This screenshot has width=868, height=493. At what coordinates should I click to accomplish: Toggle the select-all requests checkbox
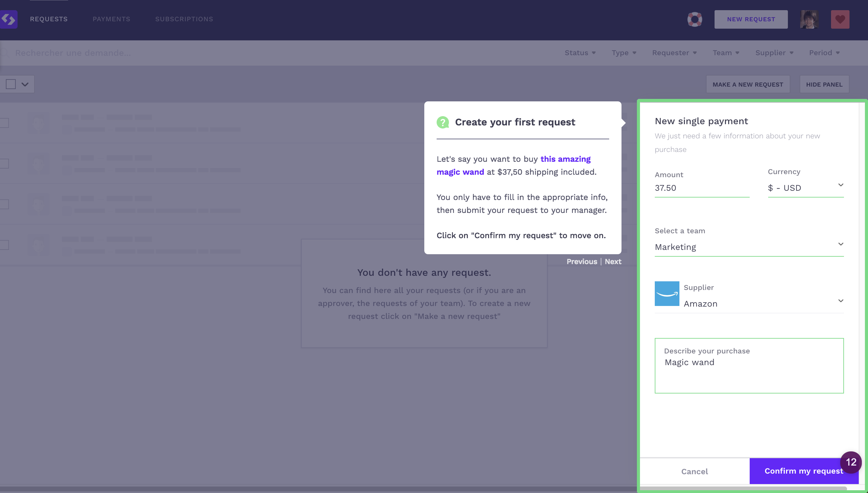[11, 84]
